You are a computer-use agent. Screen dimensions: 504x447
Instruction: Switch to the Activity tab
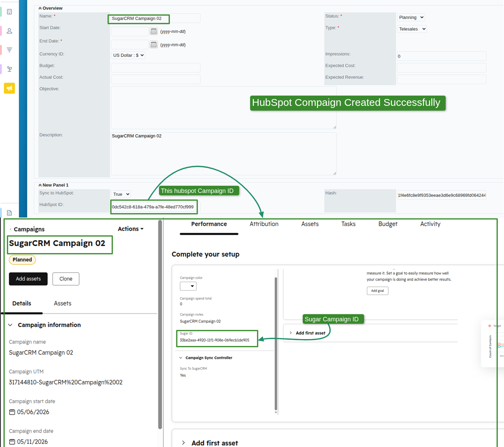[430, 224]
